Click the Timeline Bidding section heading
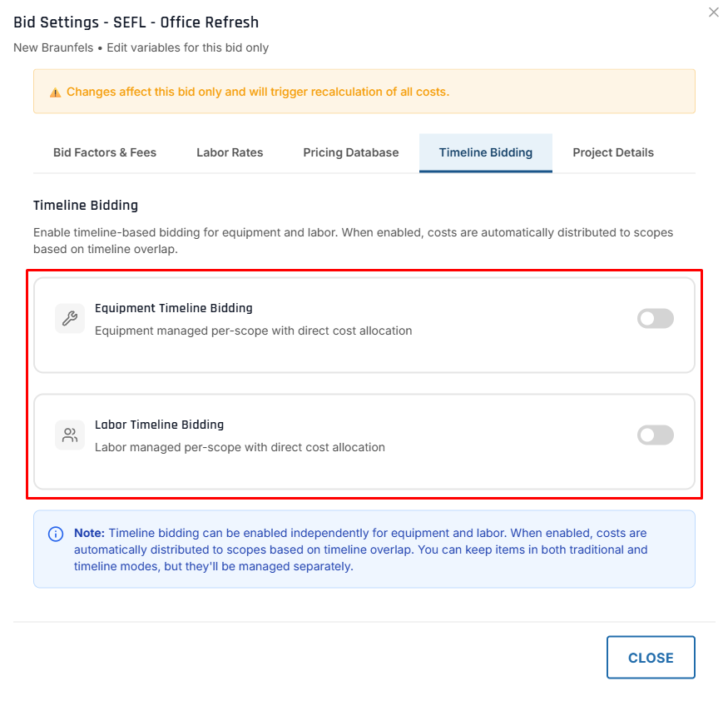Screen dimensions: 728x706 click(86, 206)
